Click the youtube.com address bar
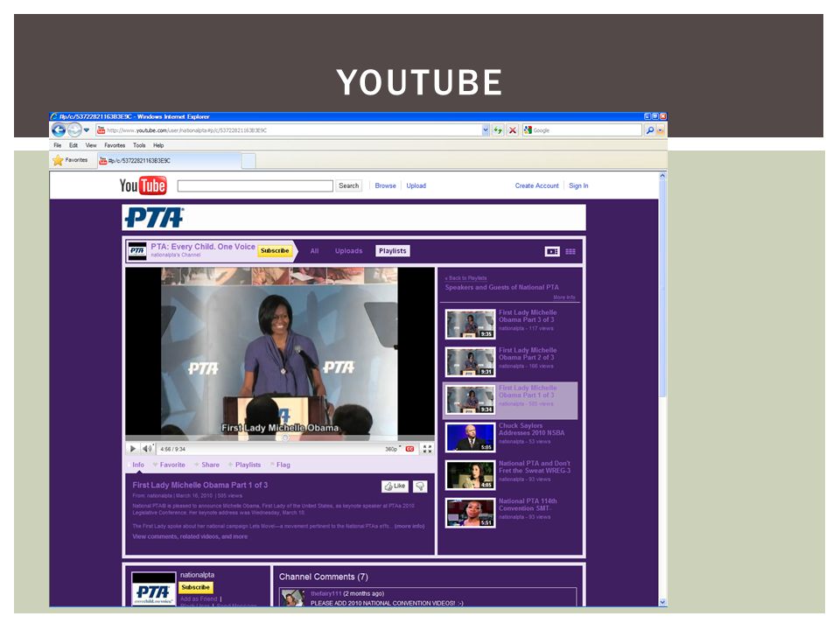 [288, 130]
